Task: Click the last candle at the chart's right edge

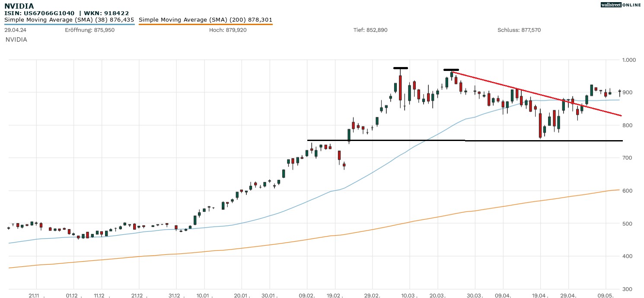Action: point(619,92)
